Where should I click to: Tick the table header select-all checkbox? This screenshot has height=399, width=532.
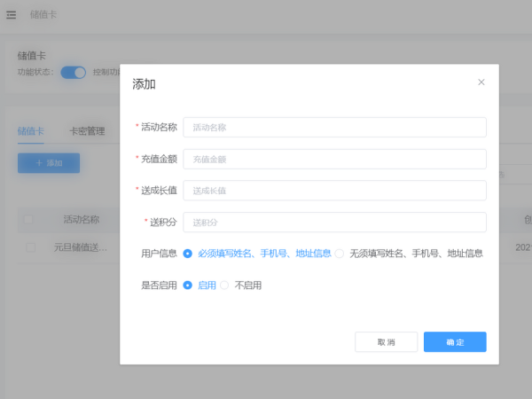pos(29,220)
